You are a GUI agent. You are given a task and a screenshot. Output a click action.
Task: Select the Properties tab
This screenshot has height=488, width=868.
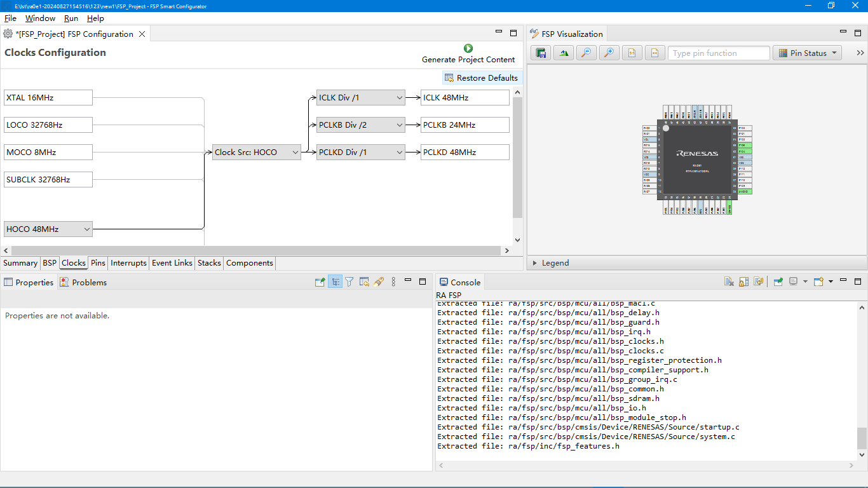(29, 282)
